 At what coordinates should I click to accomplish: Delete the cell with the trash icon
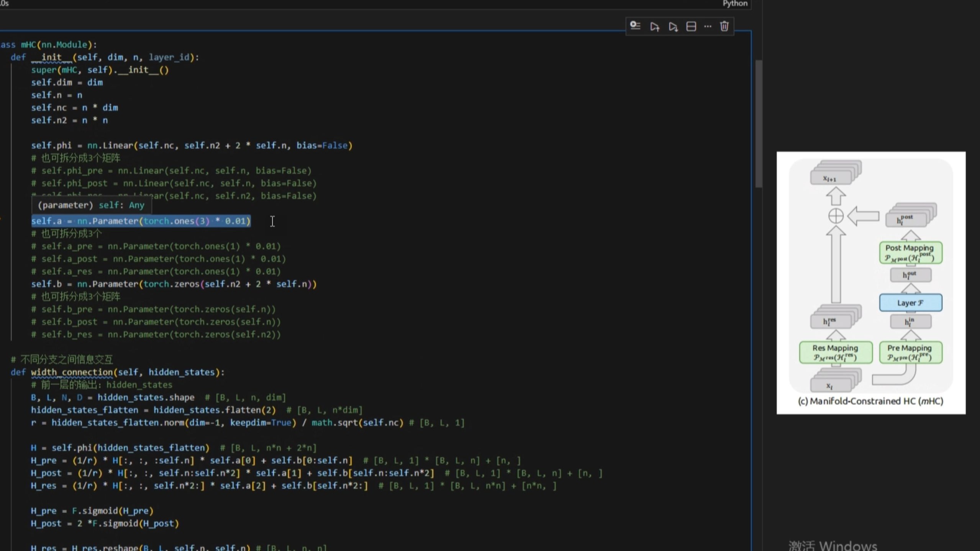[x=724, y=26]
